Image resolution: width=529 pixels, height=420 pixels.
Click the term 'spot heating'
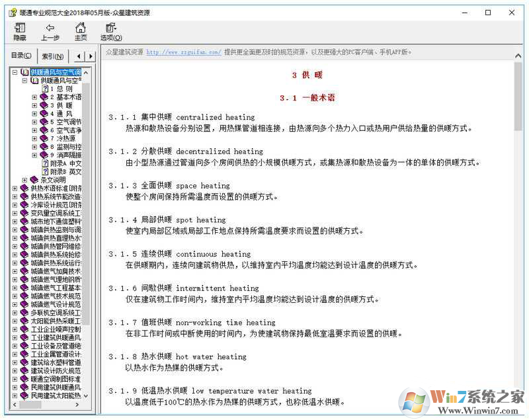(x=201, y=220)
